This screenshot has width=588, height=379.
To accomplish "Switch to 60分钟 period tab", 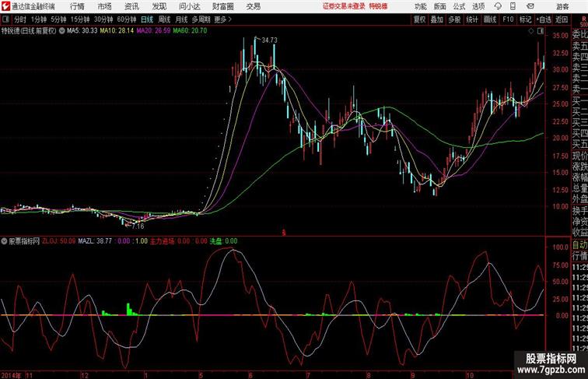I will (x=127, y=19).
